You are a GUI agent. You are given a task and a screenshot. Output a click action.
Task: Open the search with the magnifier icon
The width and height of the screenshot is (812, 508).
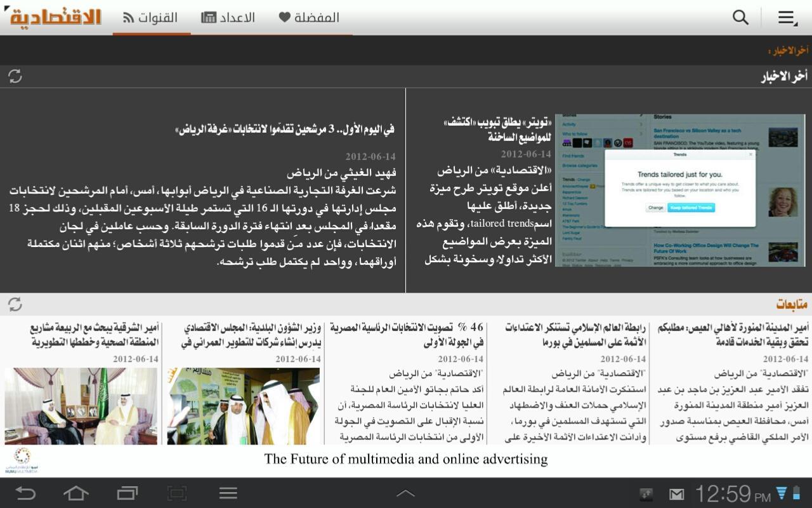click(740, 17)
